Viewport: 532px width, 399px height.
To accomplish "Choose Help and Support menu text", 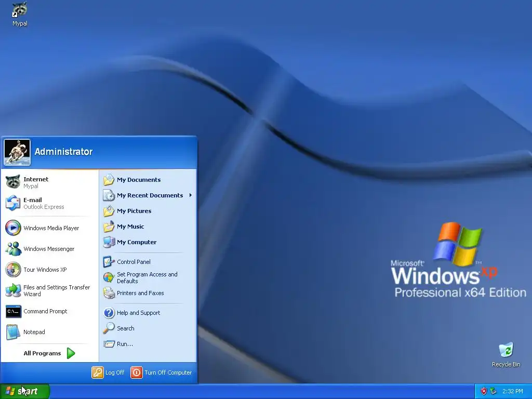I will pyautogui.click(x=138, y=313).
